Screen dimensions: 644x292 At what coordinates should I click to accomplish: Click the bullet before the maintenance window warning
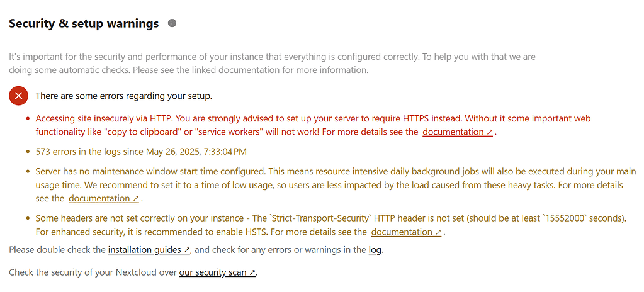[28, 172]
